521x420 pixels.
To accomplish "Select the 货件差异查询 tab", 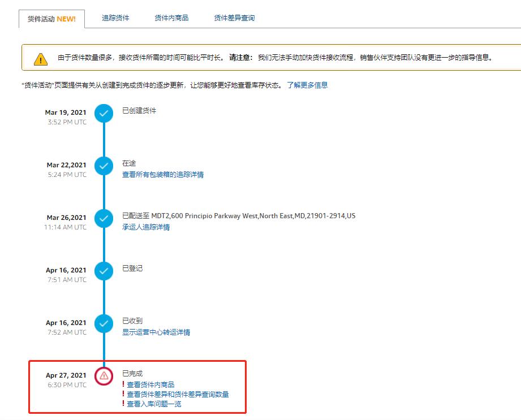I will (234, 18).
